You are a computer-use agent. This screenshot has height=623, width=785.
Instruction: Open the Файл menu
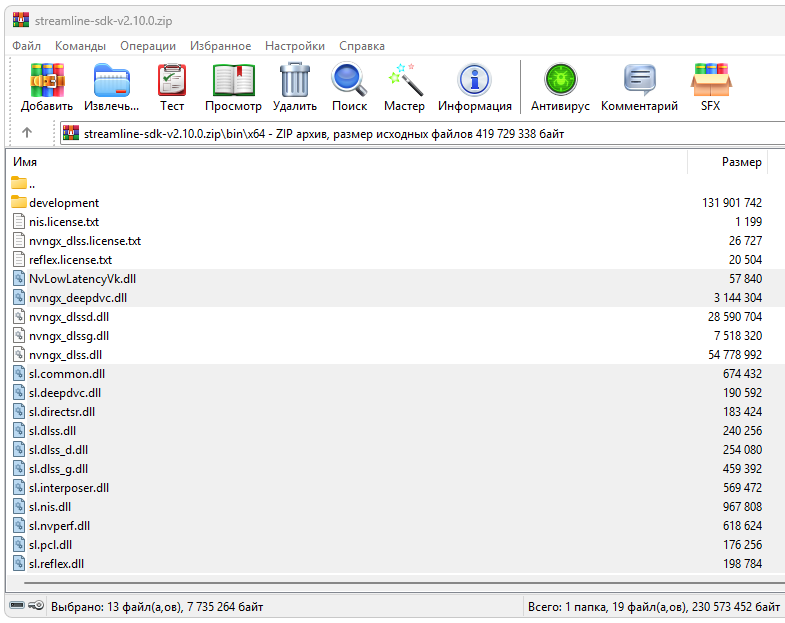click(x=27, y=46)
